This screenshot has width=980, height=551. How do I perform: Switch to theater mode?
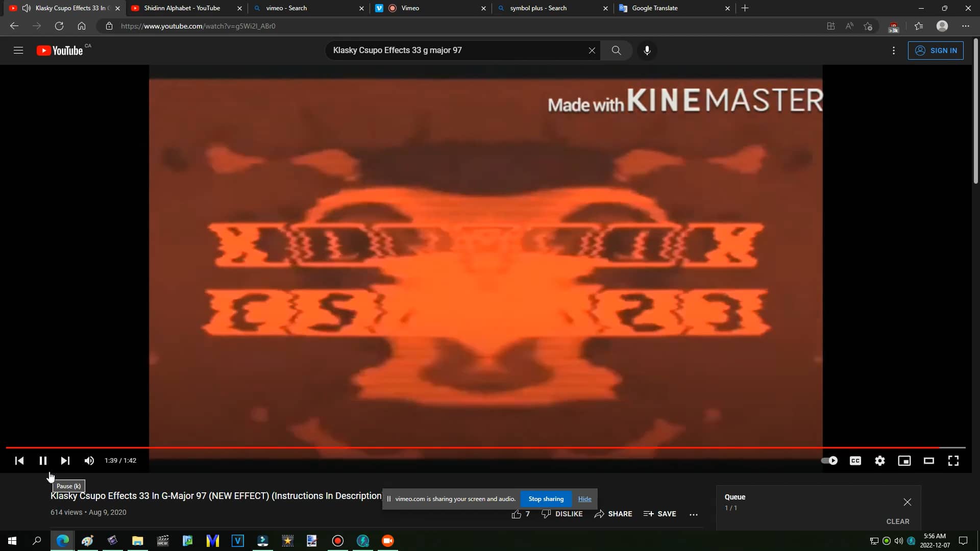(928, 460)
